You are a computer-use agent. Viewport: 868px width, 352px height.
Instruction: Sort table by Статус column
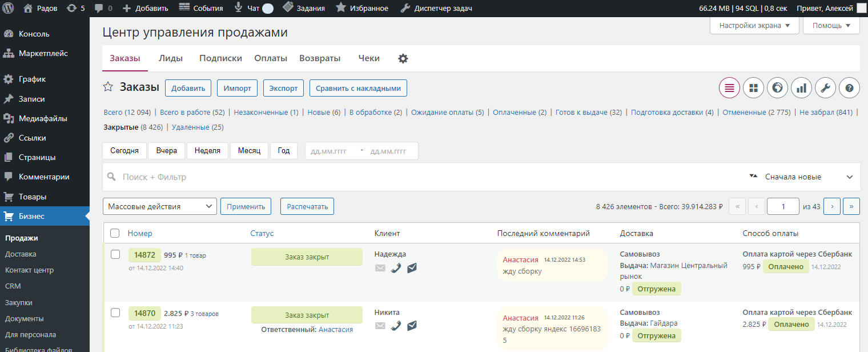[x=262, y=233]
